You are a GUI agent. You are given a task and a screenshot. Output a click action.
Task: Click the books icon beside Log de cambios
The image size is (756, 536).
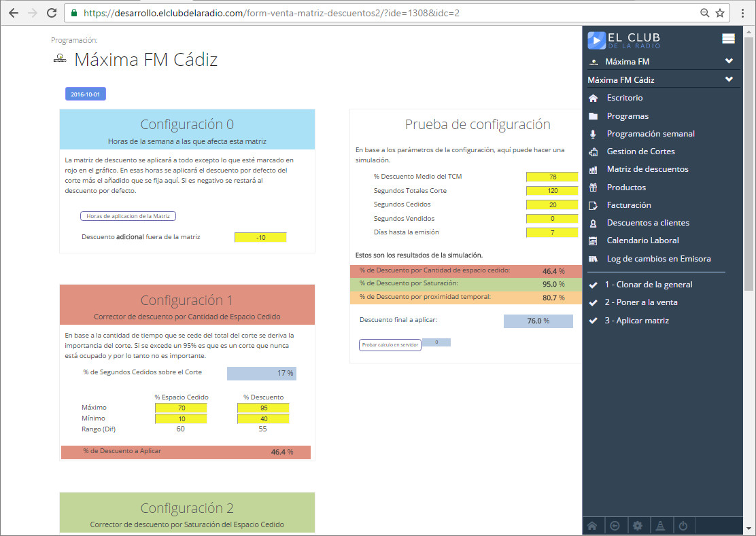coord(593,259)
